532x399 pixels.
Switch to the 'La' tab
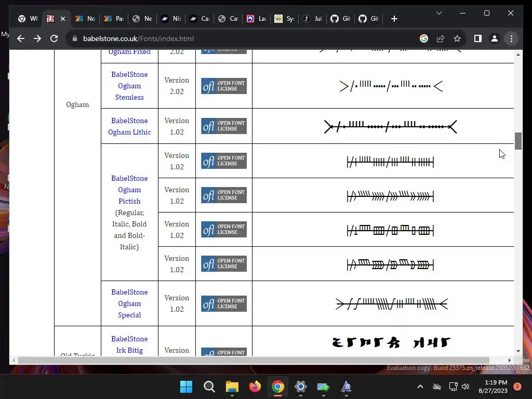click(x=256, y=19)
